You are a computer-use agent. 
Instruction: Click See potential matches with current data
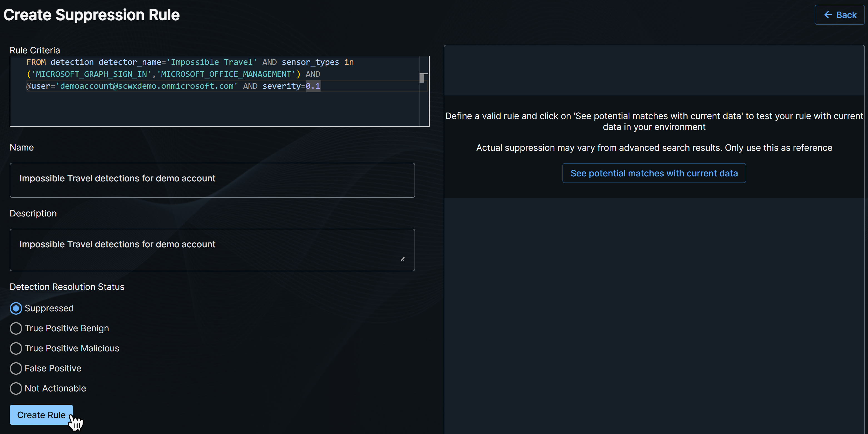[x=654, y=173]
